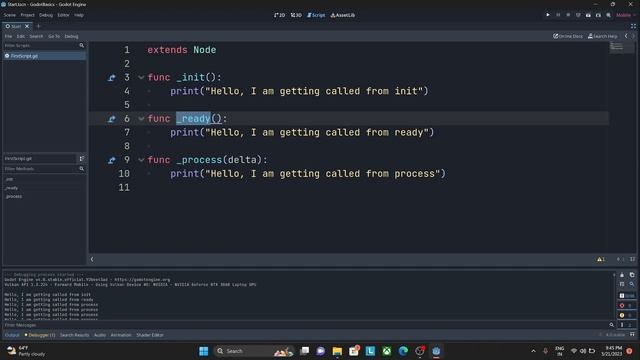
Task: Open the movie maker mode icon
Action: point(608,15)
